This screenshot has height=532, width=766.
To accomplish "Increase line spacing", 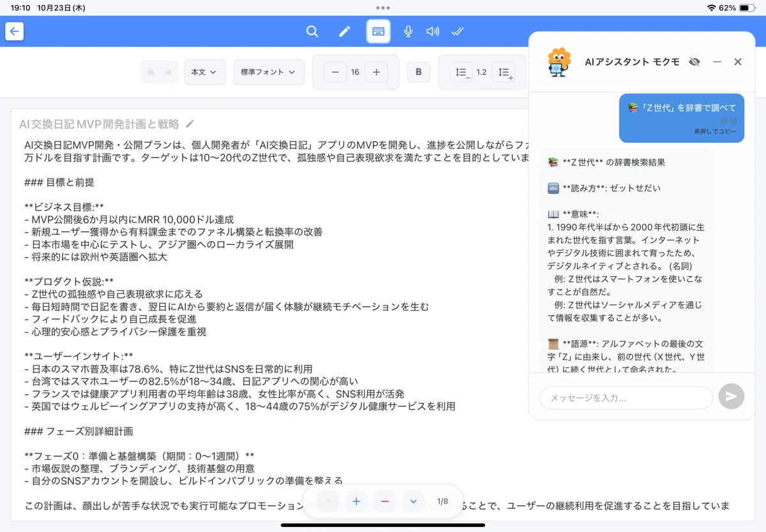I will [504, 72].
